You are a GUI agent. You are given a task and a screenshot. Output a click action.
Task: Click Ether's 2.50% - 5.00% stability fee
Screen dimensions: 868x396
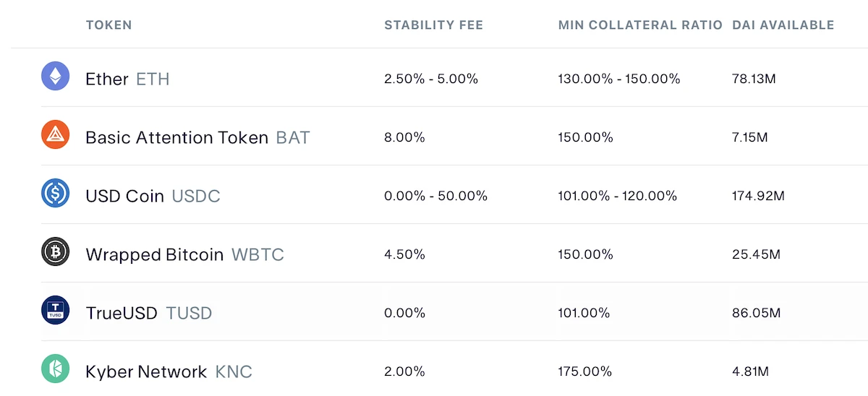431,79
